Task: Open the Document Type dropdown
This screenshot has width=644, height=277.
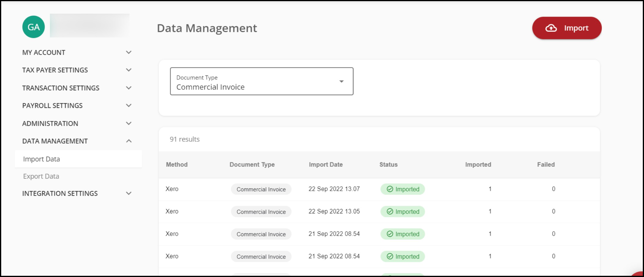Action: point(261,81)
